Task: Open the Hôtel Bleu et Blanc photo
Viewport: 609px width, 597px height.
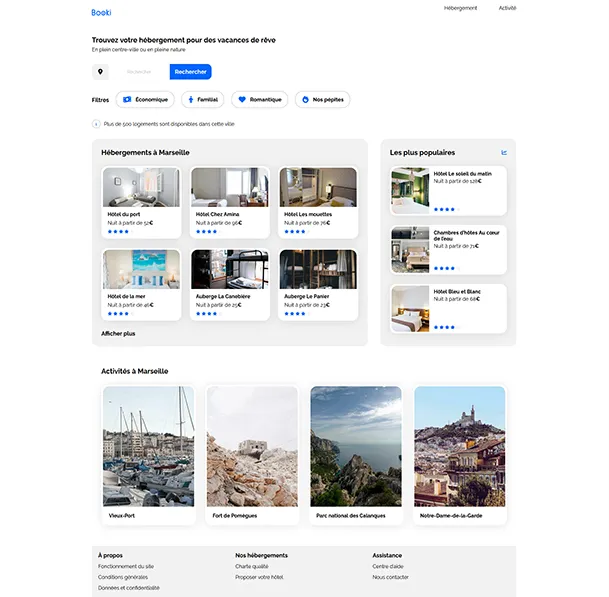Action: [x=410, y=309]
